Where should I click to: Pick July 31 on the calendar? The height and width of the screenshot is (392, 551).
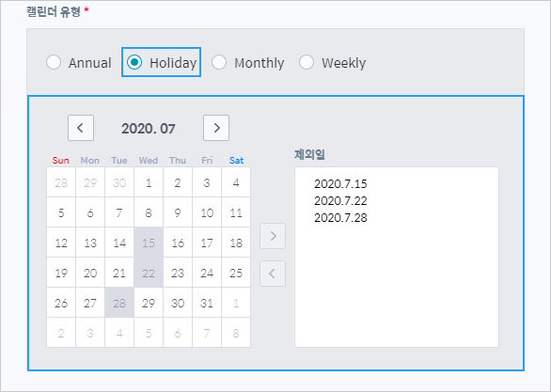(x=207, y=303)
